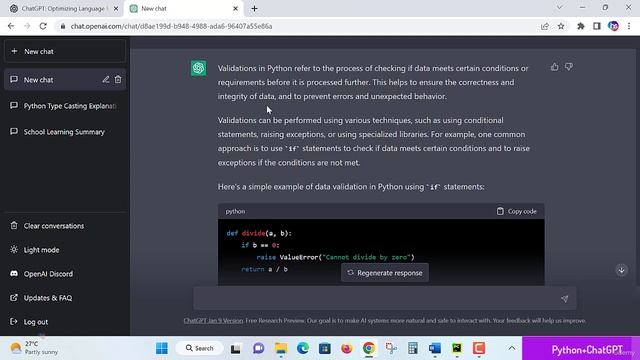Click the send message paper plane icon

(564, 299)
